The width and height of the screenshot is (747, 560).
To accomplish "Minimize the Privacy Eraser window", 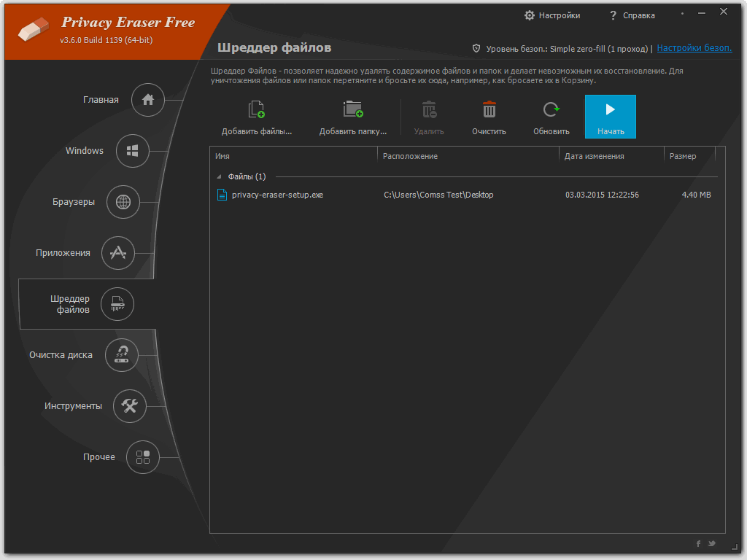I will point(702,13).
